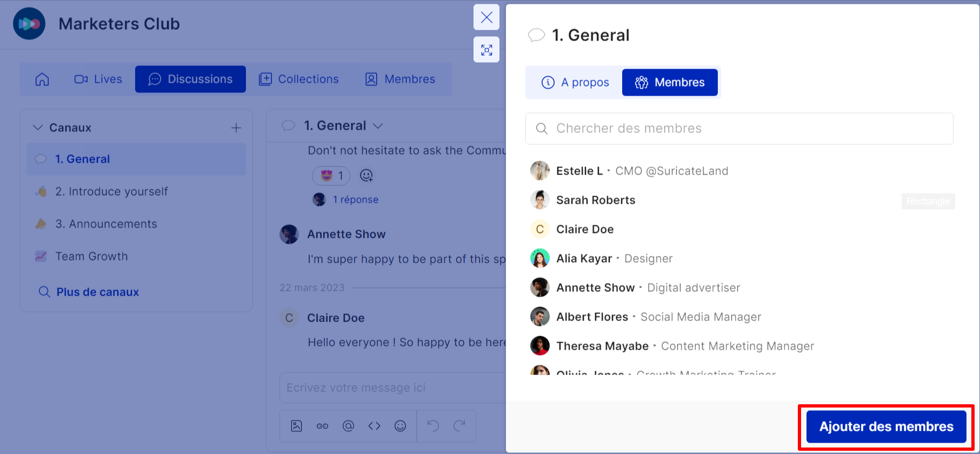
Task: Select the Team Growth channel
Action: [91, 257]
